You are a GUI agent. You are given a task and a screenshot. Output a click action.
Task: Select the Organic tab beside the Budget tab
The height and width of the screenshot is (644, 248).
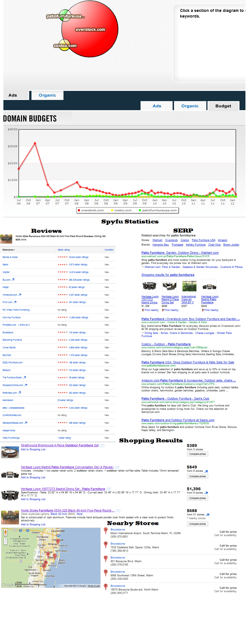190,106
